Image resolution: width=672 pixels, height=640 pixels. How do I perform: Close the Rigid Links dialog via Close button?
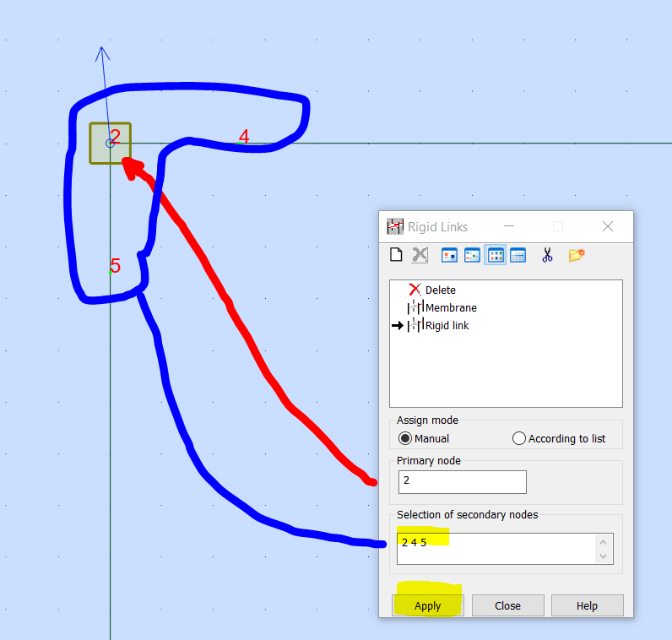(x=508, y=605)
